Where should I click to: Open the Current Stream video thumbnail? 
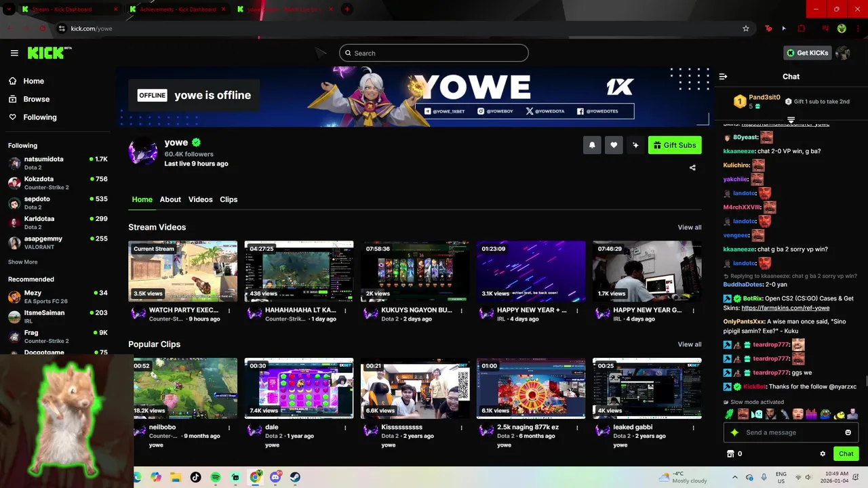point(183,271)
